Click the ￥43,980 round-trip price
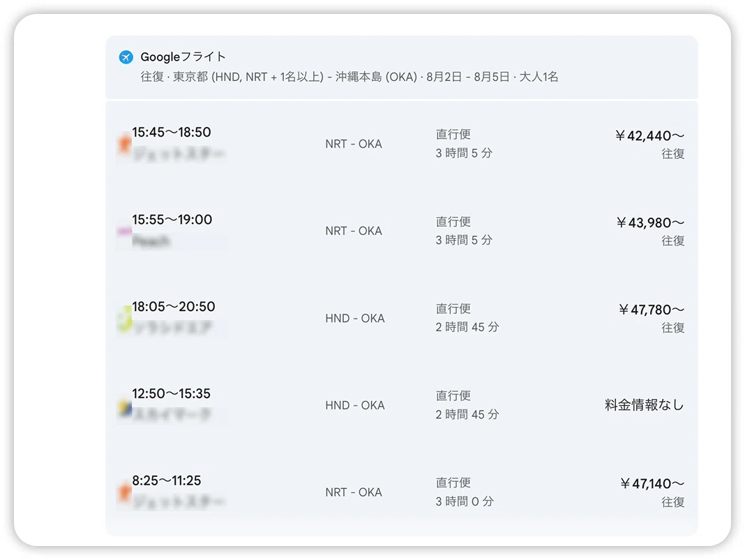745x560 pixels. (x=650, y=222)
